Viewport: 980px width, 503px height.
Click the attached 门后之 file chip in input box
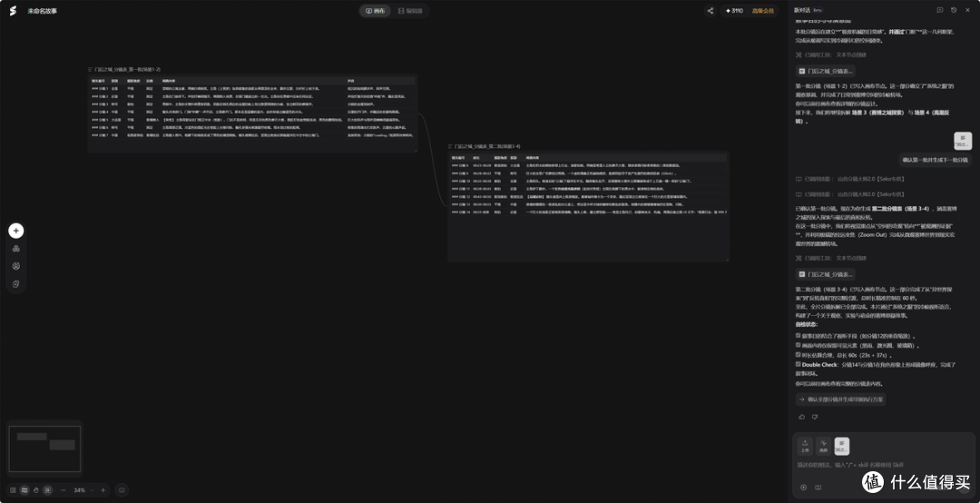842,446
